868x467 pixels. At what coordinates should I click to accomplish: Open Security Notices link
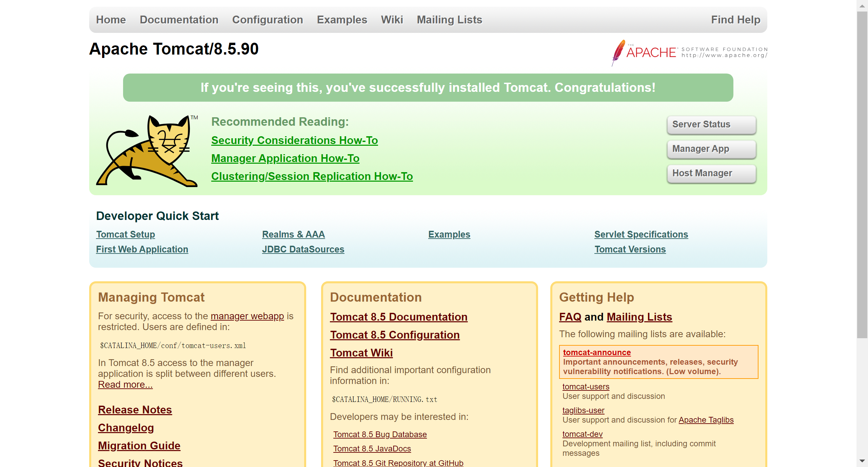coord(140,463)
